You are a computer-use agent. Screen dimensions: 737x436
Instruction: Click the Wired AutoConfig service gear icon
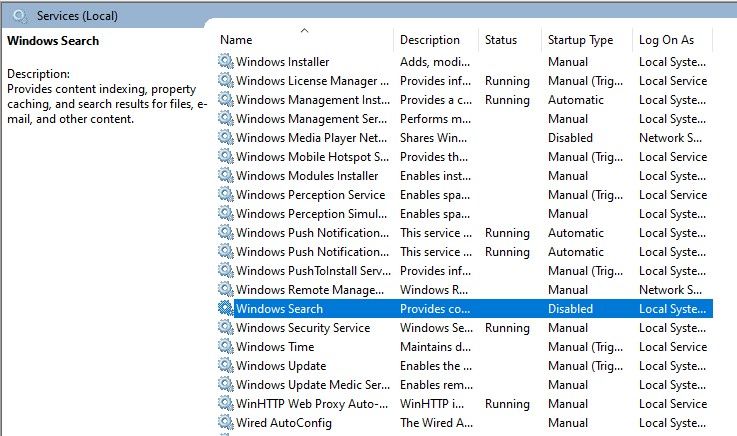226,423
